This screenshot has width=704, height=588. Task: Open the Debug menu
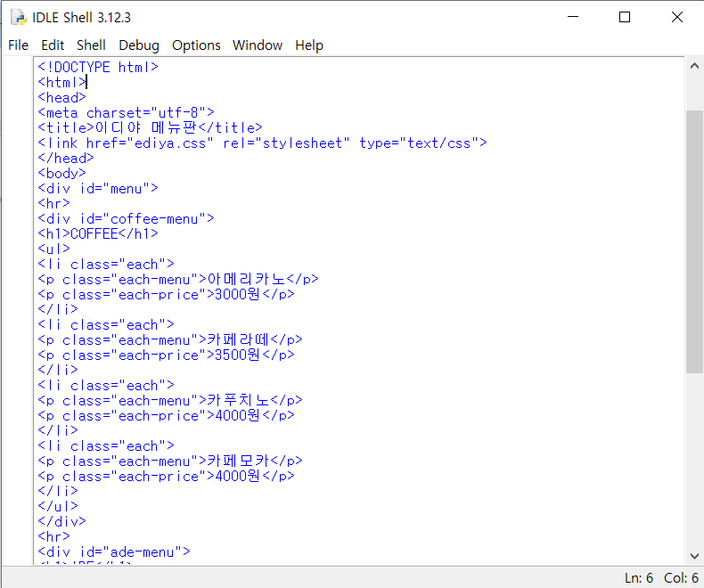[x=139, y=45]
